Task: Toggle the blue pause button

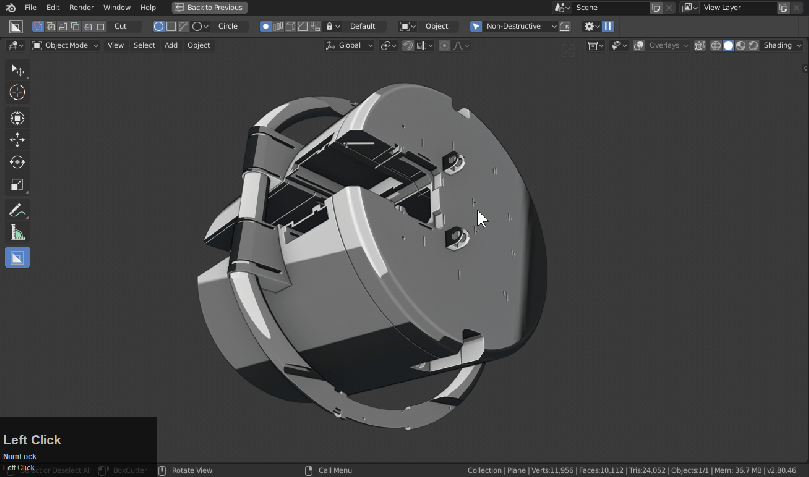Action: point(608,26)
